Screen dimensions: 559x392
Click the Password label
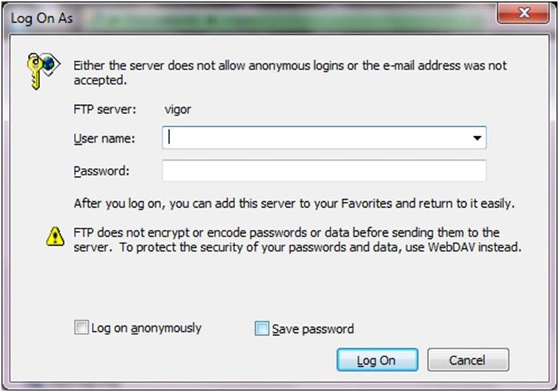pyautogui.click(x=101, y=172)
